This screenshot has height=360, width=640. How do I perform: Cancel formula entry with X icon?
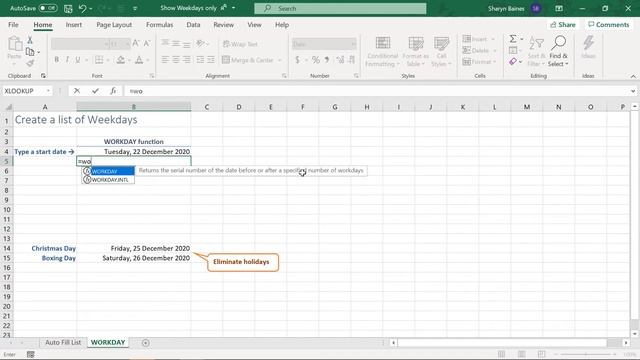pyautogui.click(x=77, y=91)
